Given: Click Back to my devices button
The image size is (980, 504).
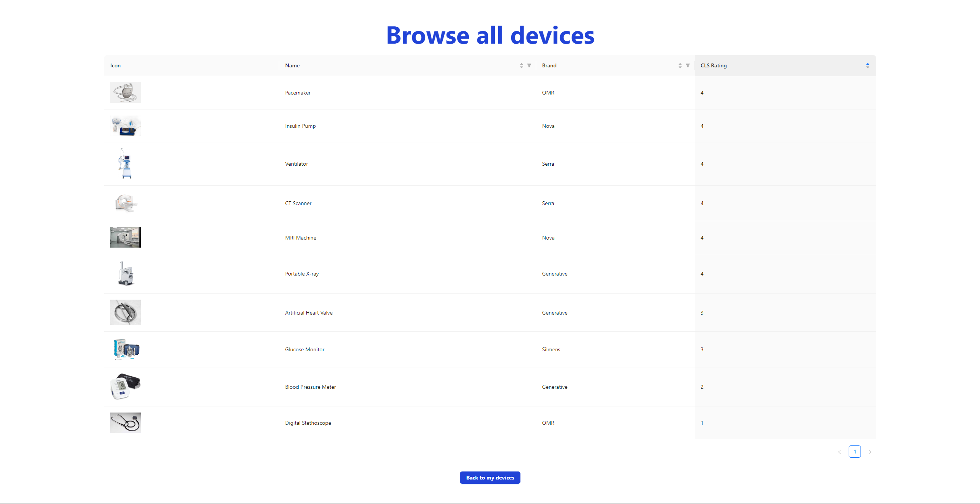Looking at the screenshot, I should 490,478.
